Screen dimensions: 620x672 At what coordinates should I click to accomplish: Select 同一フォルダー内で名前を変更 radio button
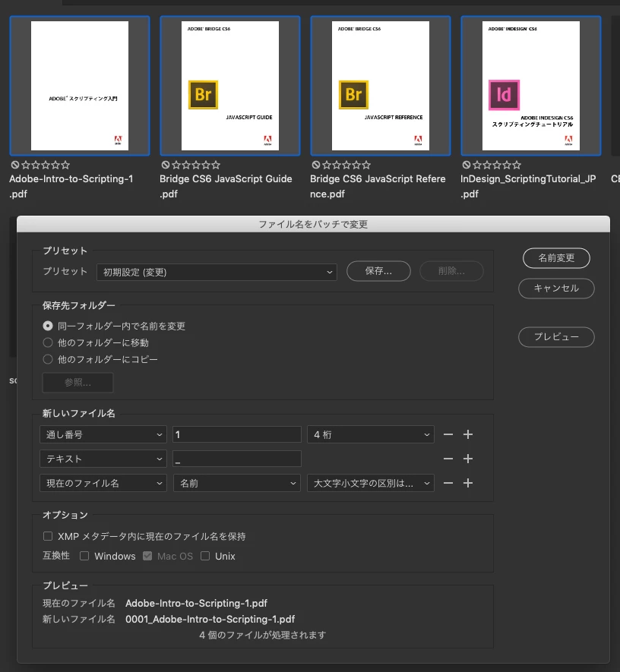point(48,327)
